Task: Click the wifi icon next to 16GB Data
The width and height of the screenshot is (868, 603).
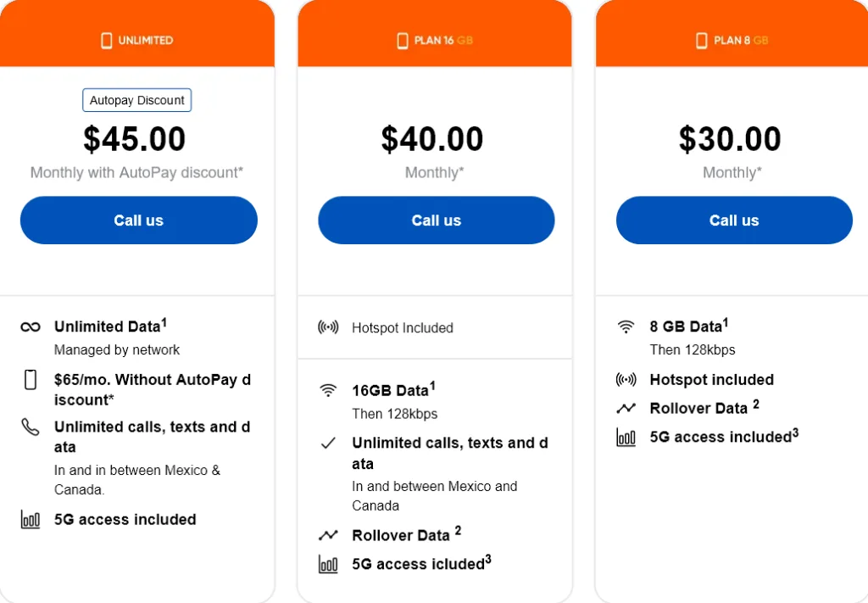Action: (331, 391)
